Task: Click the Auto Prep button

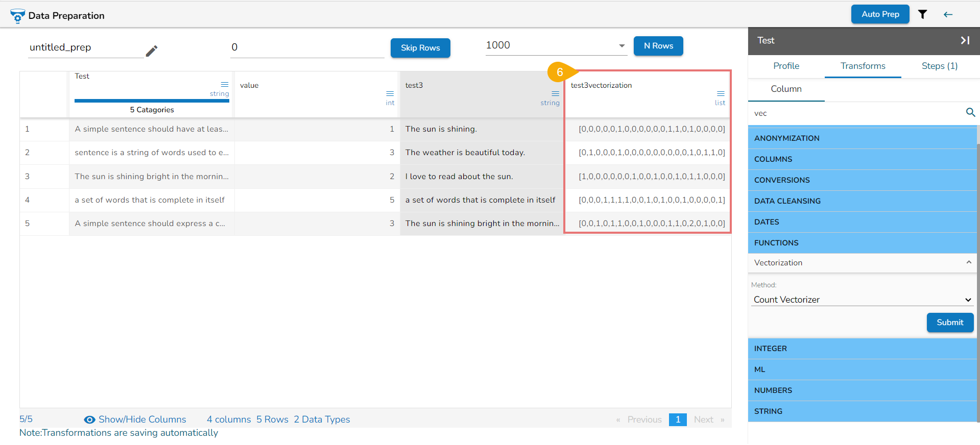Action: [880, 14]
